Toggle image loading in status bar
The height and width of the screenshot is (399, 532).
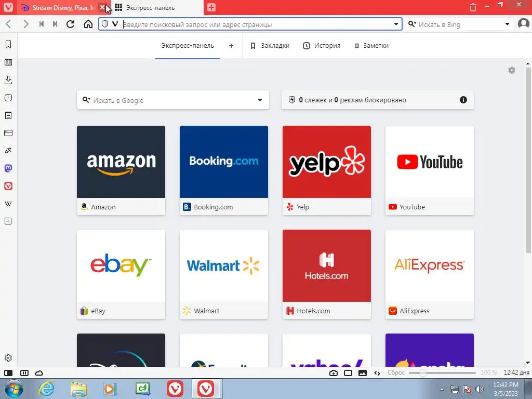point(362,373)
